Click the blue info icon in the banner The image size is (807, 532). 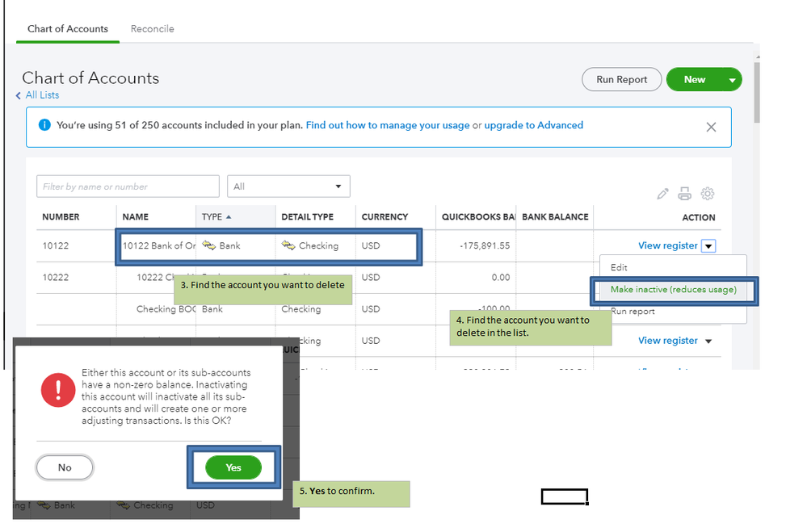point(44,125)
